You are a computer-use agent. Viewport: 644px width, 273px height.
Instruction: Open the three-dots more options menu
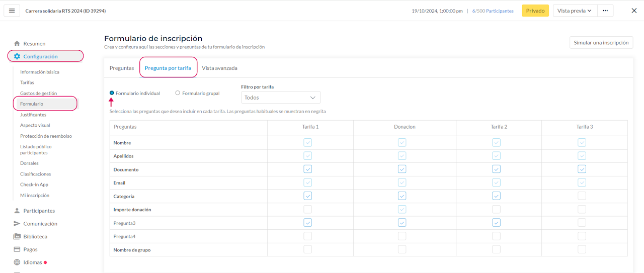click(x=605, y=11)
